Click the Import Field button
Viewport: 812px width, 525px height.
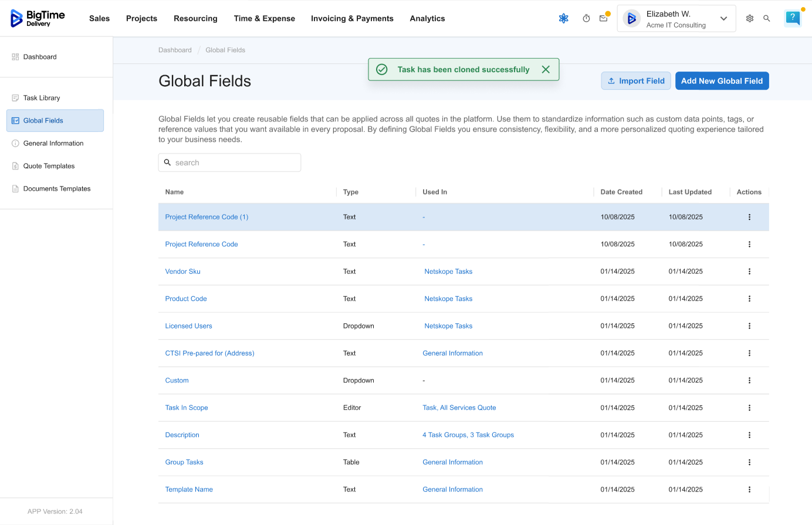(636, 81)
